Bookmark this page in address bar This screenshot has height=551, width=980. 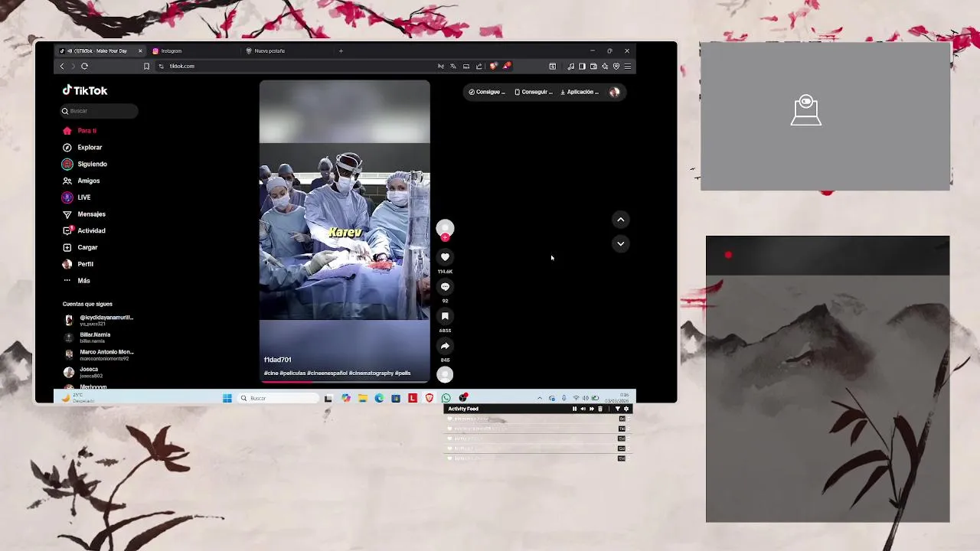tap(146, 67)
